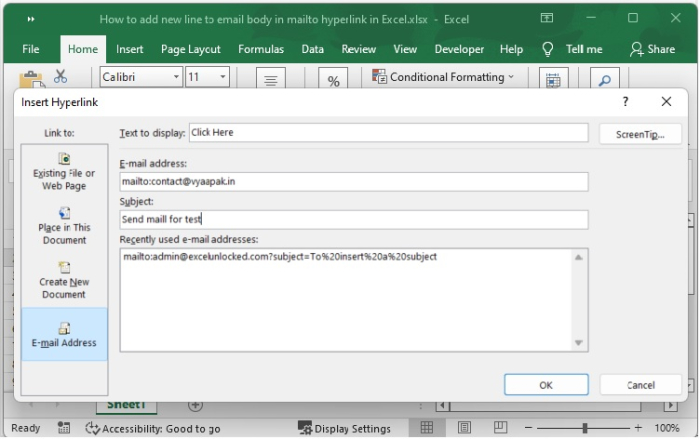The width and height of the screenshot is (700, 439).
Task: Click the Cut scissors icon
Action: click(x=60, y=77)
